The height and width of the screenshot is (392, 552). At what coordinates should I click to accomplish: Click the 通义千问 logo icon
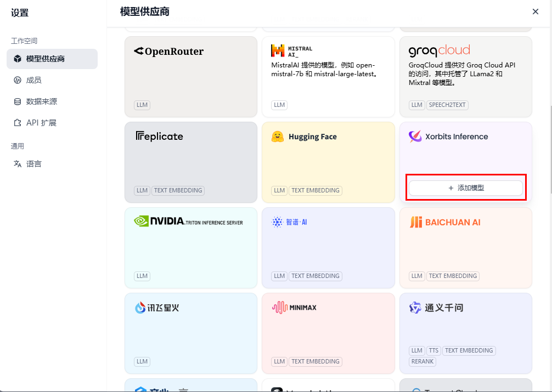(415, 308)
